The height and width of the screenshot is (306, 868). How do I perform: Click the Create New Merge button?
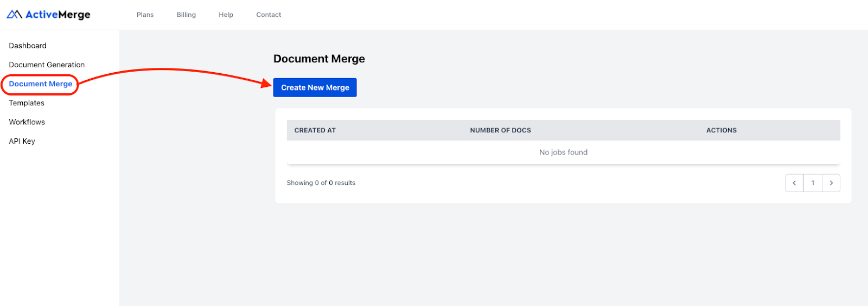(315, 87)
